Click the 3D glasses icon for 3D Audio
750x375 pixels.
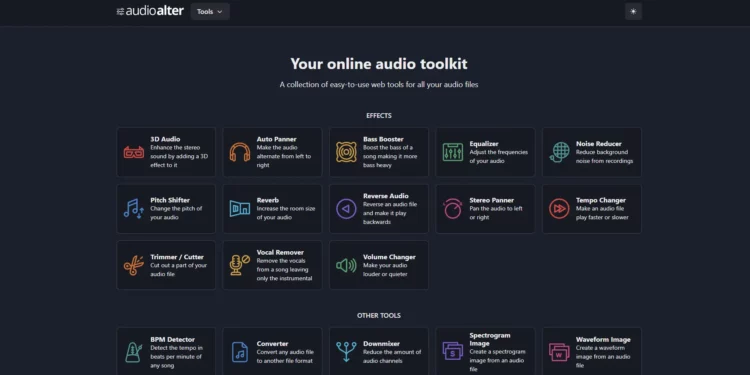click(x=133, y=152)
